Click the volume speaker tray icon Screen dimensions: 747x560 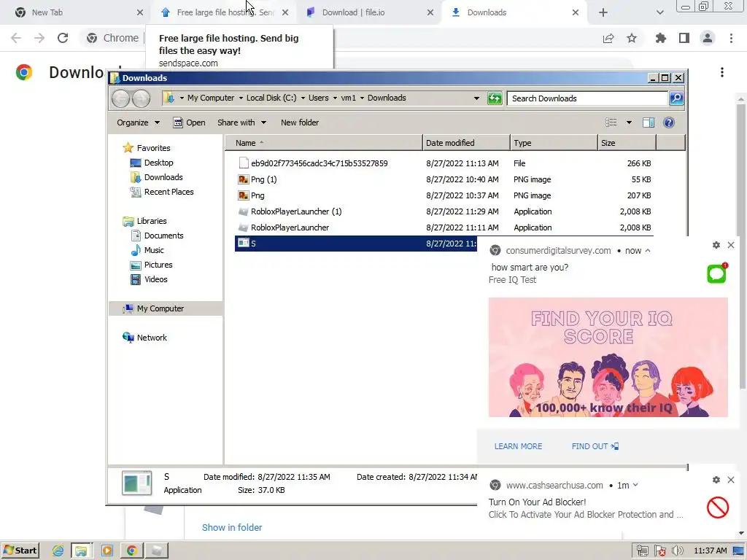click(677, 551)
